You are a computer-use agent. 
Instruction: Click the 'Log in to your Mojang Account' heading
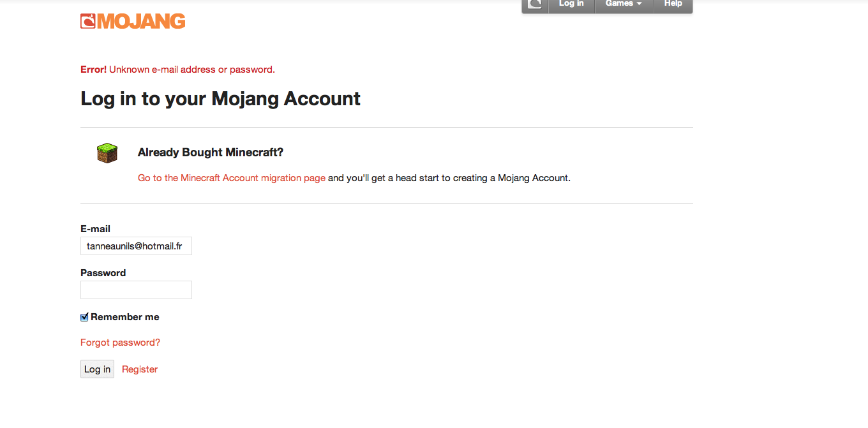point(220,99)
